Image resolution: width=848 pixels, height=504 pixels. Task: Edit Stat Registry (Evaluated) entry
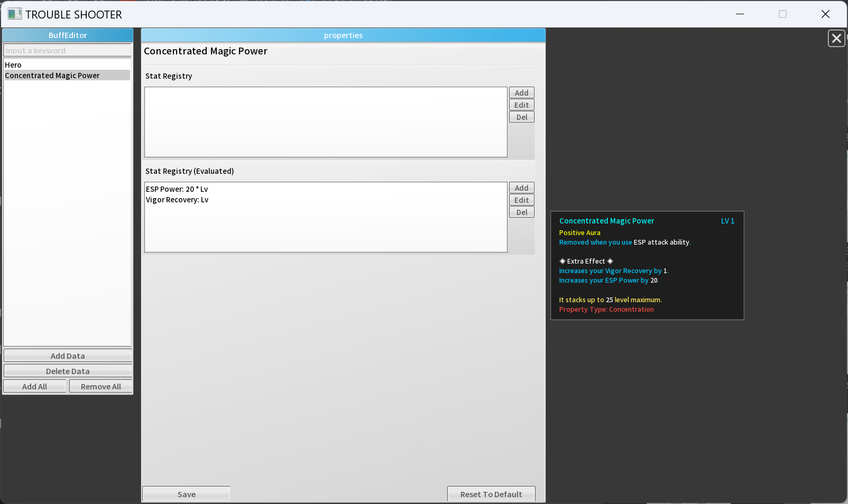[522, 200]
